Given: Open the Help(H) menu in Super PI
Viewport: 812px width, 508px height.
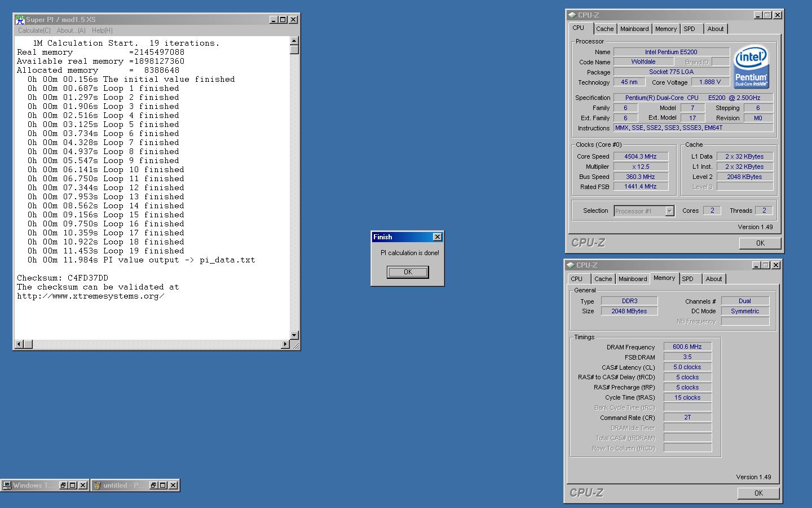Looking at the screenshot, I should pos(102,30).
